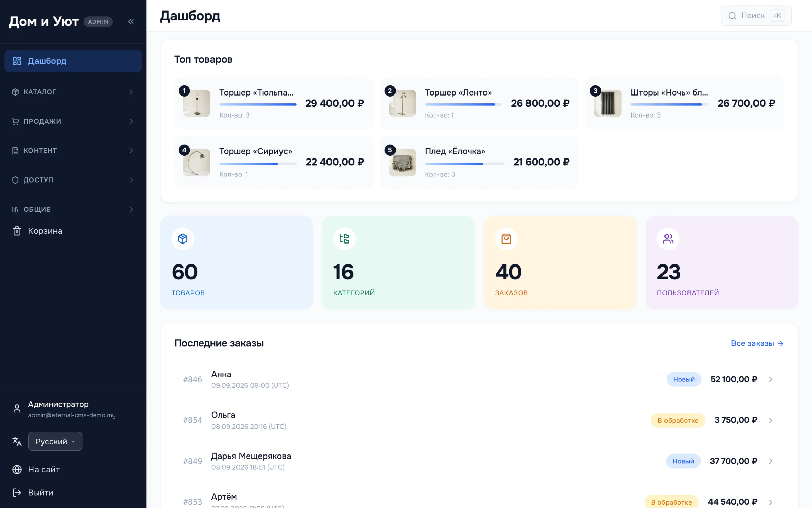Screen dimensions: 812x508
Task: Click the Каталог box icon
Action: tap(15, 92)
